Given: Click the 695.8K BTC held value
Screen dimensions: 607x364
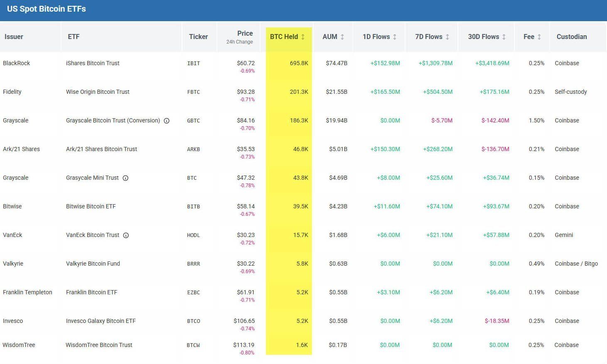Looking at the screenshot, I should click(299, 63).
